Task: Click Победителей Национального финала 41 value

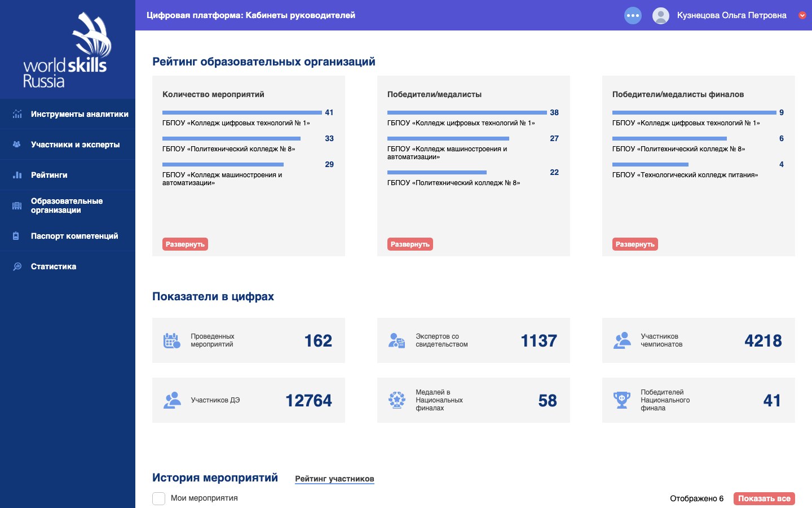Action: (772, 400)
